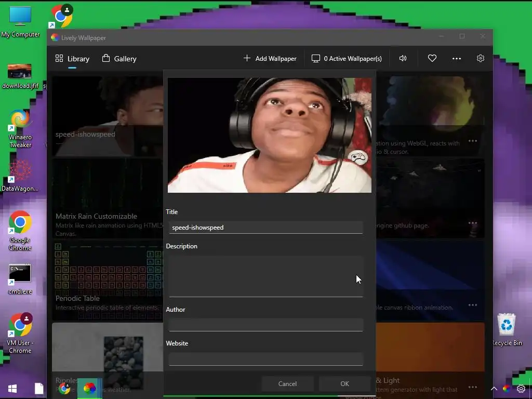Image resolution: width=532 pixels, height=399 pixels.
Task: Click the Title input field
Action: pyautogui.click(x=265, y=228)
